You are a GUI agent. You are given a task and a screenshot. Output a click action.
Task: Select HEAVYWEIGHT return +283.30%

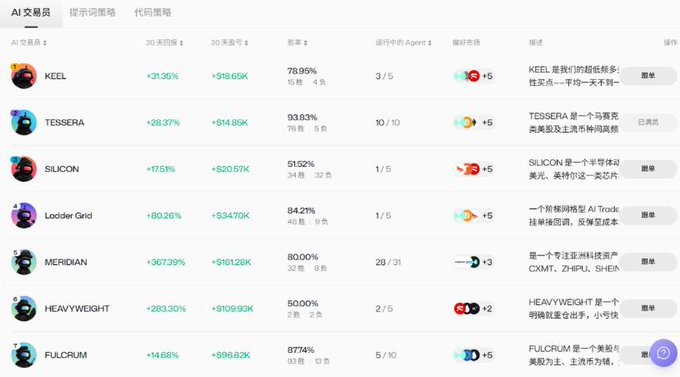click(166, 308)
